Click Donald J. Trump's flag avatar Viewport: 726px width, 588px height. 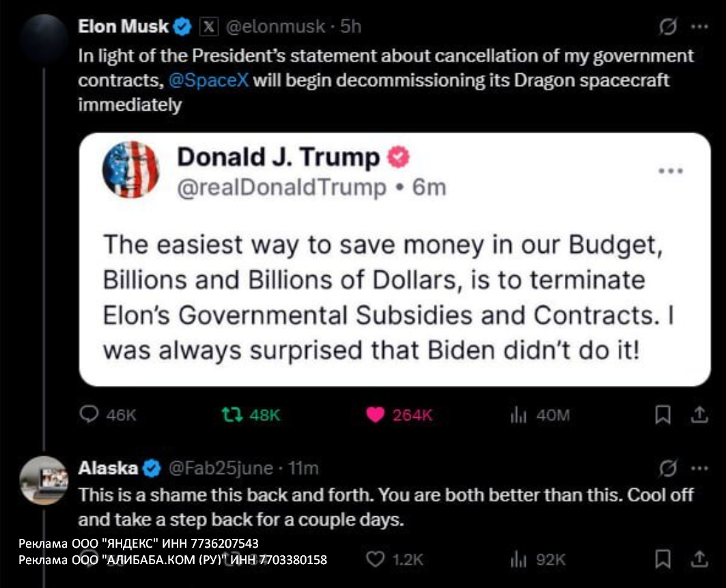[x=130, y=169]
